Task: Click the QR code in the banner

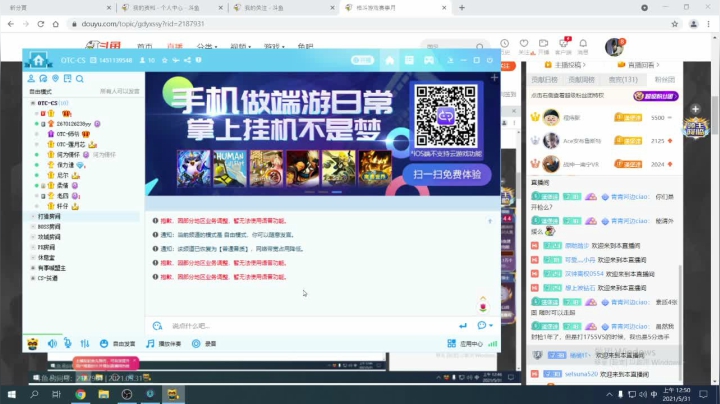Action: click(446, 116)
